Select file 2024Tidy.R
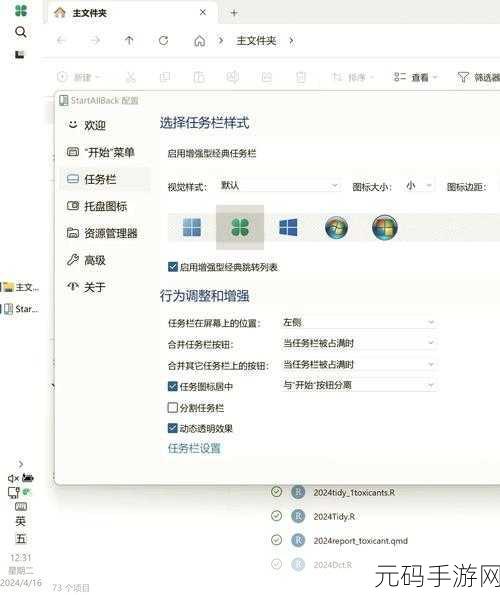 tap(334, 516)
